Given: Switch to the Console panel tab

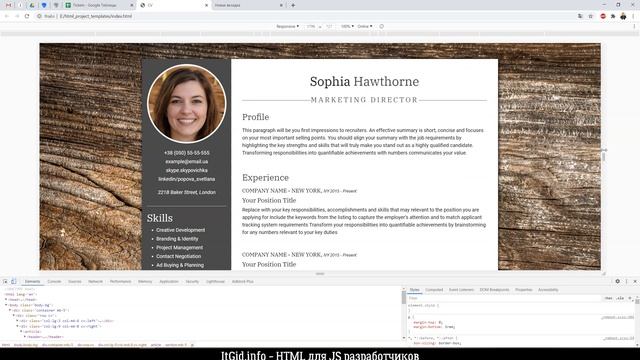Looking at the screenshot, I should point(54,282).
